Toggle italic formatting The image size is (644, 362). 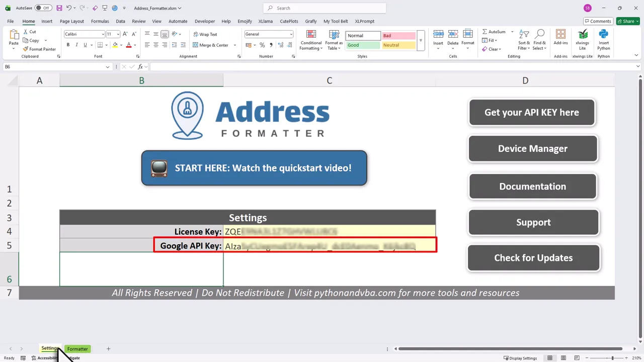click(76, 45)
